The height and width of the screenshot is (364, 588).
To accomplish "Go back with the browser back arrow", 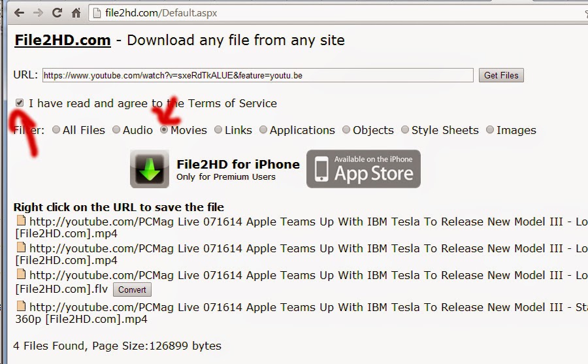I will [x=19, y=13].
